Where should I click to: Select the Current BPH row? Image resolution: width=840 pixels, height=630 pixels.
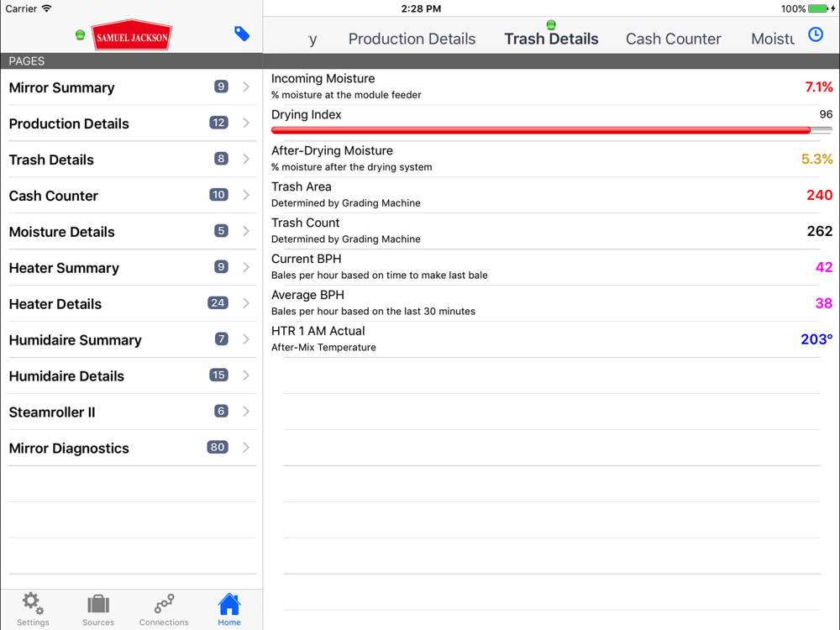552,267
